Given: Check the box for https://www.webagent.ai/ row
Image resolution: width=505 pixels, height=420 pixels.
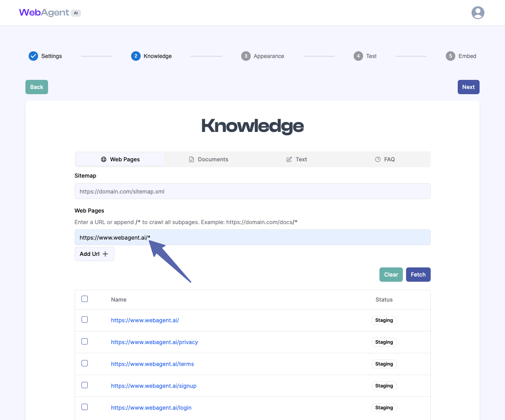Looking at the screenshot, I should (85, 319).
